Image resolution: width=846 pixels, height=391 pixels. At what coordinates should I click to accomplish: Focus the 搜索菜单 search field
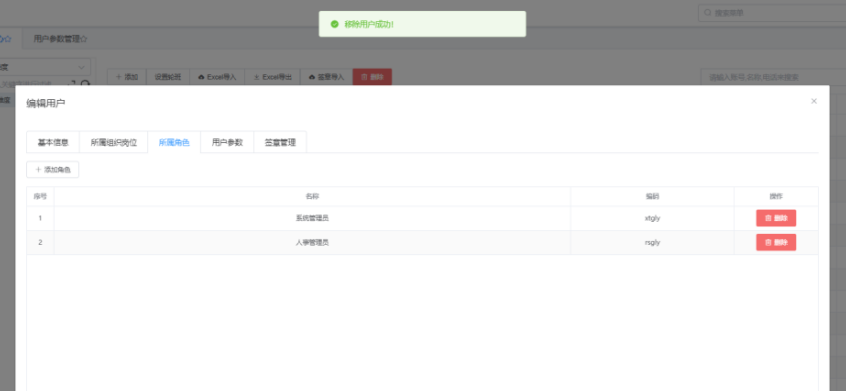point(773,13)
